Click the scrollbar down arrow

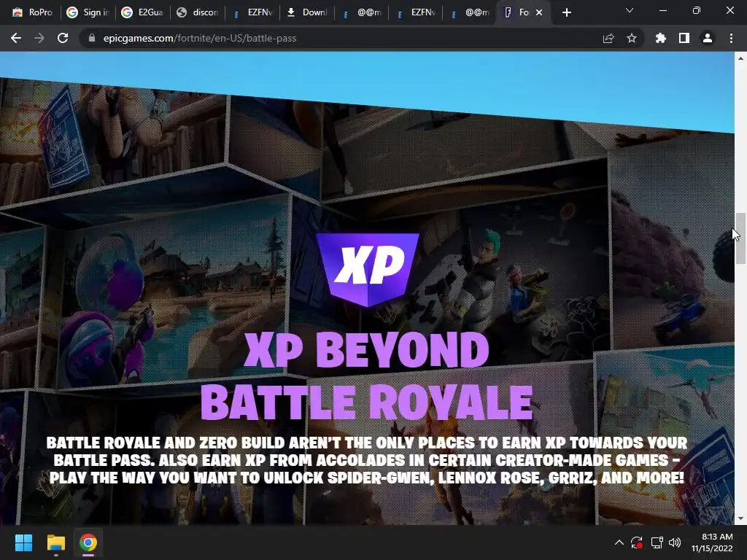click(740, 519)
